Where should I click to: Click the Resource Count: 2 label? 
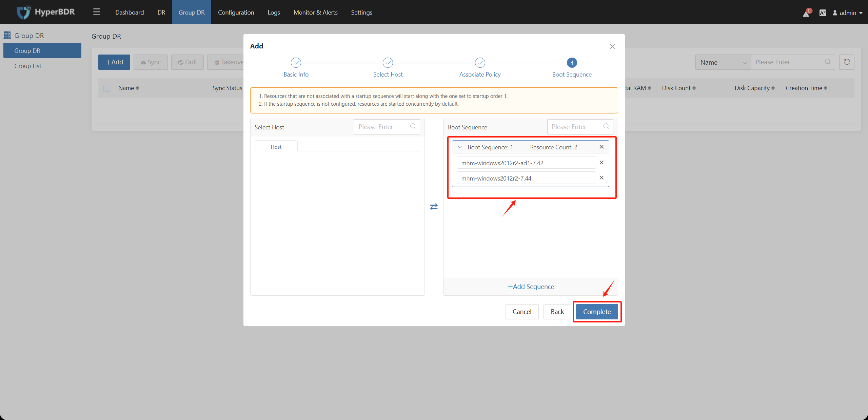[x=554, y=147]
